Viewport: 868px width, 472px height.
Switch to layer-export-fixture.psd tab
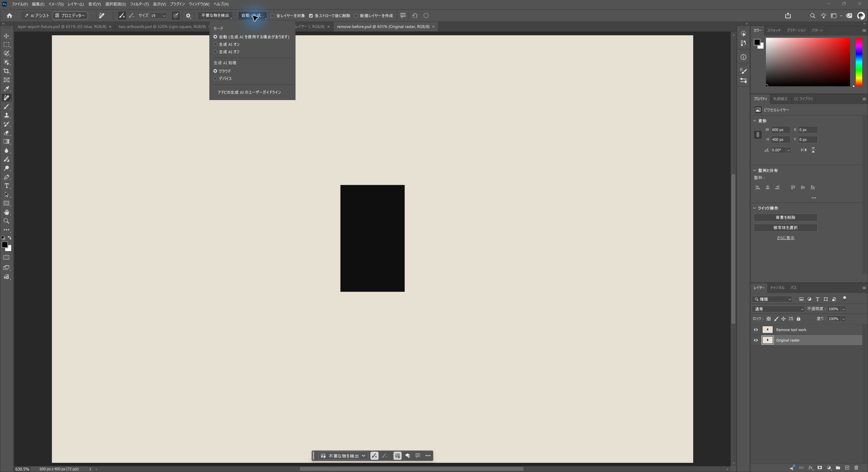point(62,26)
